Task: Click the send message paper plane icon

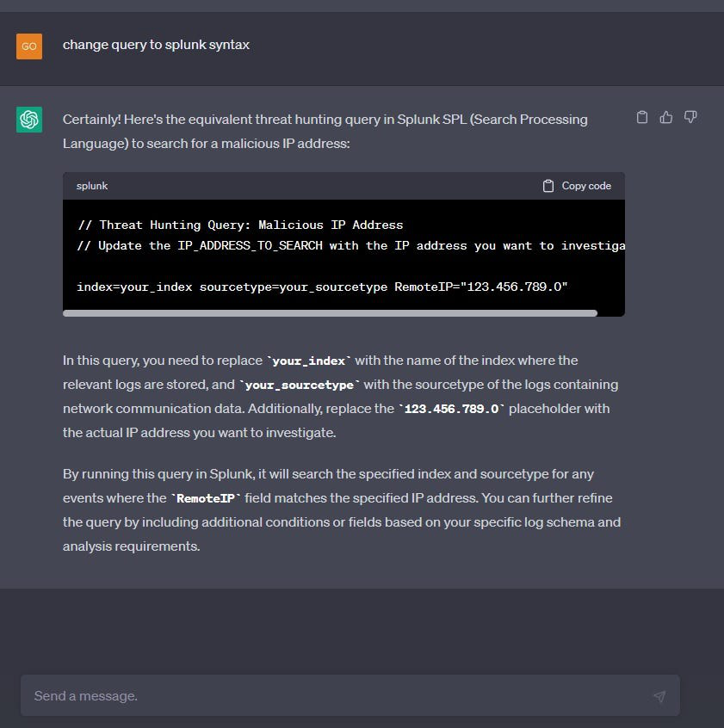Action: [659, 695]
